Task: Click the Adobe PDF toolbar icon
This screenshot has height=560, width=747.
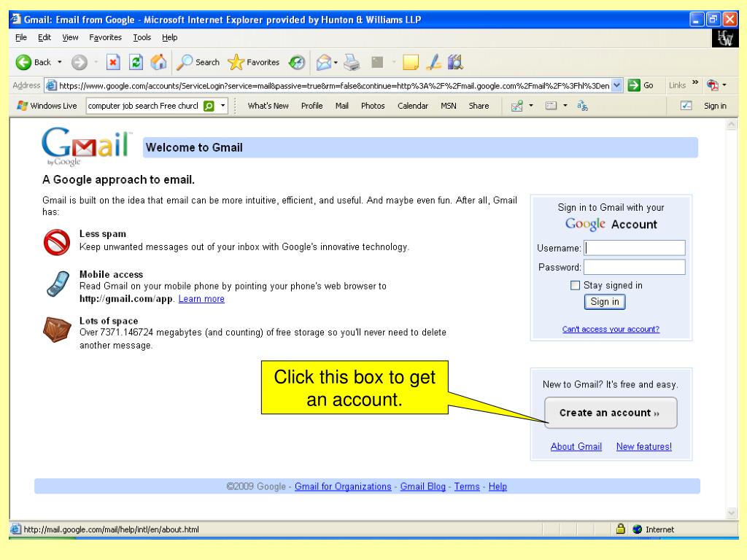Action: 713,85
